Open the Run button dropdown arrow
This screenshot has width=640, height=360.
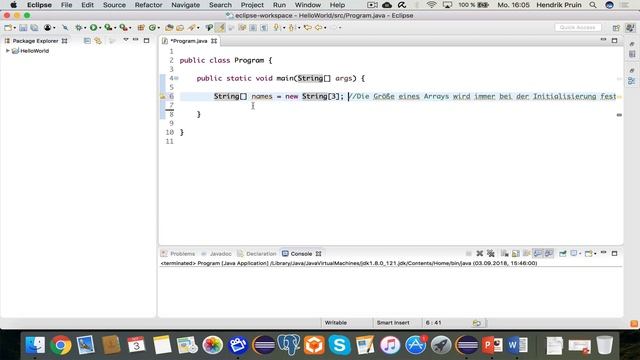click(x=100, y=28)
